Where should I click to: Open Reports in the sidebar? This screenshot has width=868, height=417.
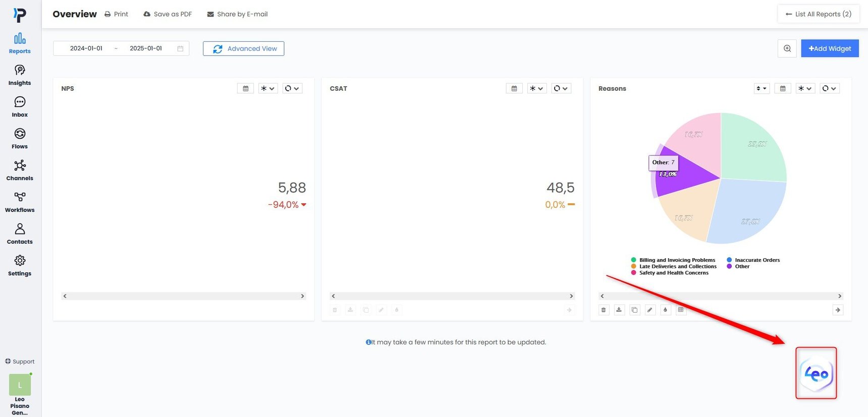click(x=20, y=43)
